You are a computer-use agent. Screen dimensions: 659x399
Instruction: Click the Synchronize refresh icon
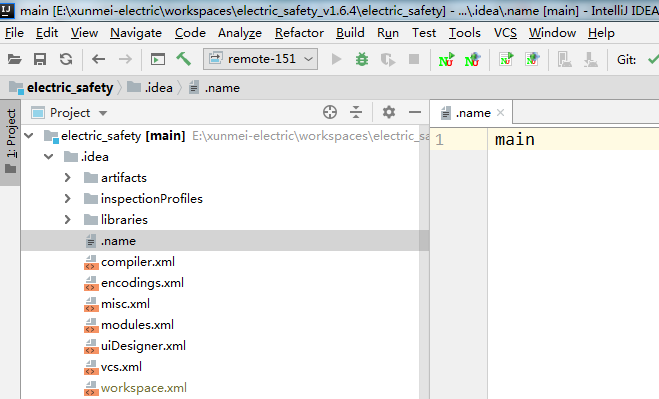(66, 59)
